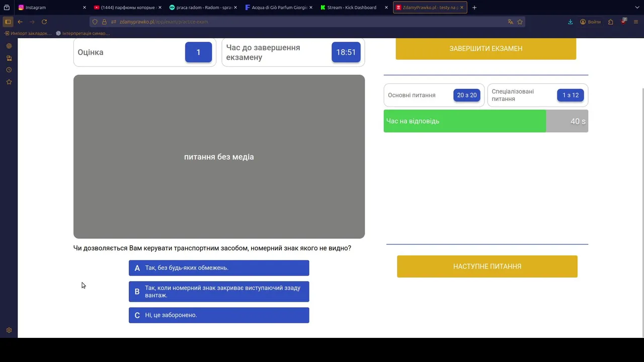Close the YouTube парфюмы tab
Viewport: 644px width, 362px height.
click(159, 8)
